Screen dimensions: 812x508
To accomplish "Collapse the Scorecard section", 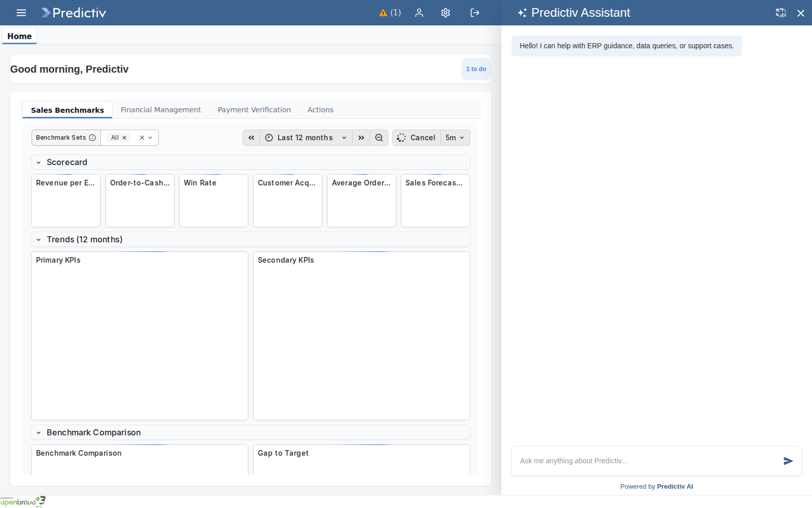I will [x=39, y=163].
